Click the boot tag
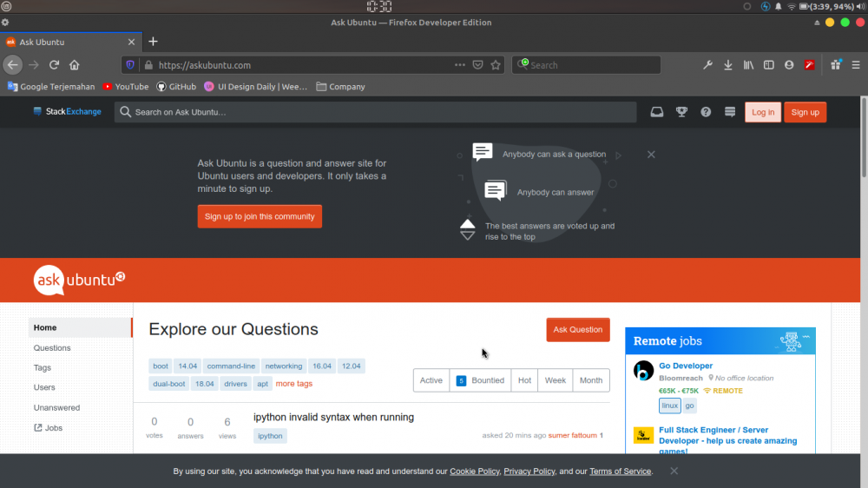The height and width of the screenshot is (488, 868). point(161,366)
